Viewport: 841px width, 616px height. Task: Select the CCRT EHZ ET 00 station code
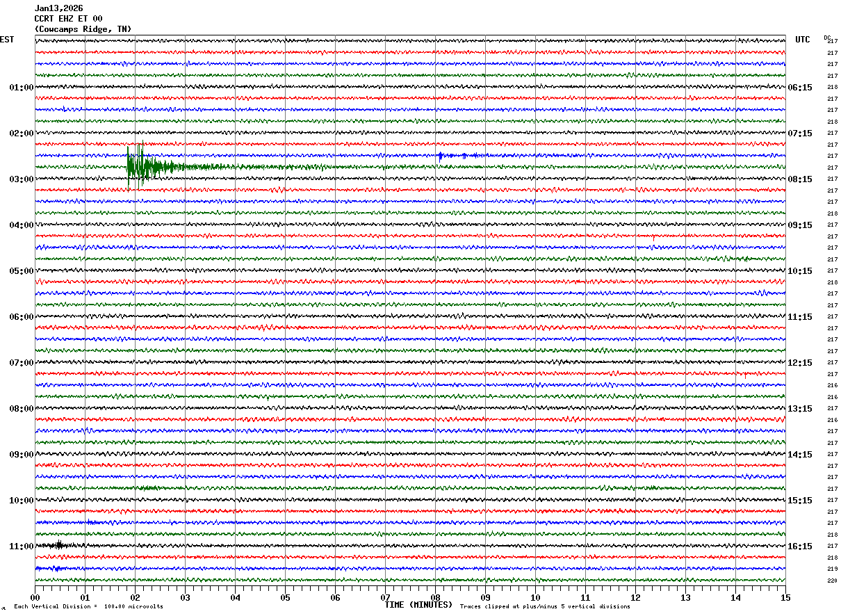(x=68, y=19)
